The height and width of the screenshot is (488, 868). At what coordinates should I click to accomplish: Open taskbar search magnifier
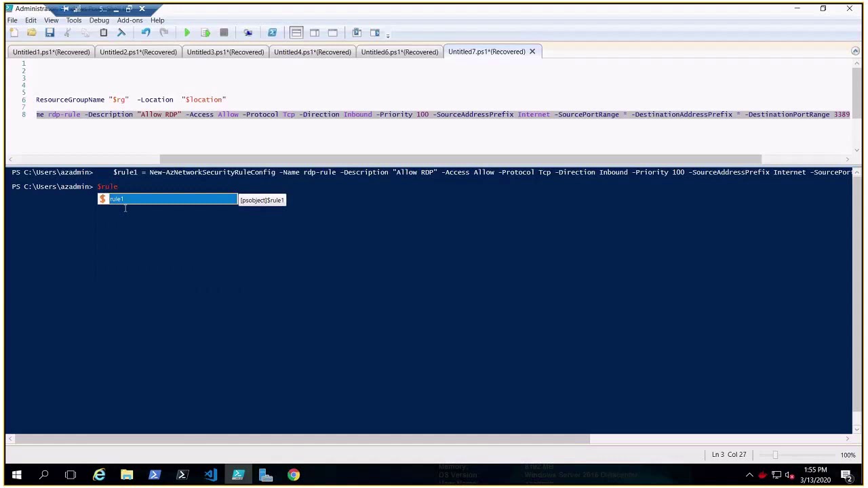44,474
